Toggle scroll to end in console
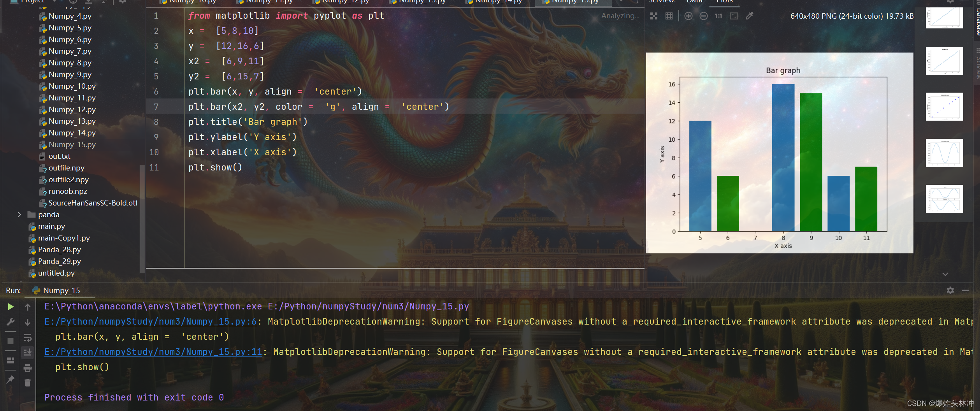This screenshot has width=980, height=411. click(x=28, y=353)
